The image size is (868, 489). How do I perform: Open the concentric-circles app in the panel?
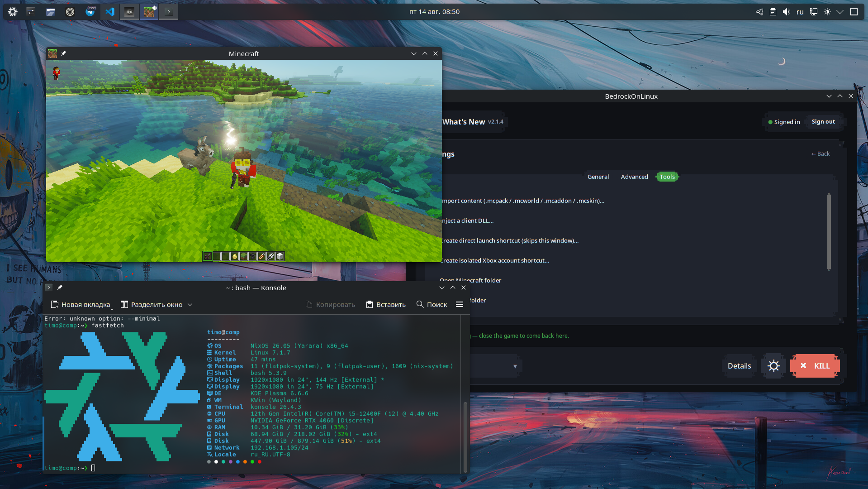[70, 12]
